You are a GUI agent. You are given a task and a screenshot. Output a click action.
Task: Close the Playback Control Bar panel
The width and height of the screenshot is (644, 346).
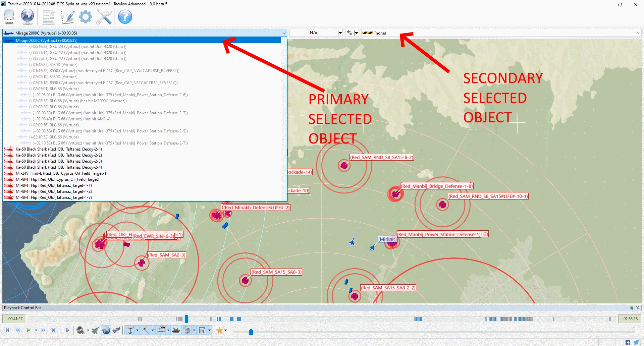coord(638,308)
